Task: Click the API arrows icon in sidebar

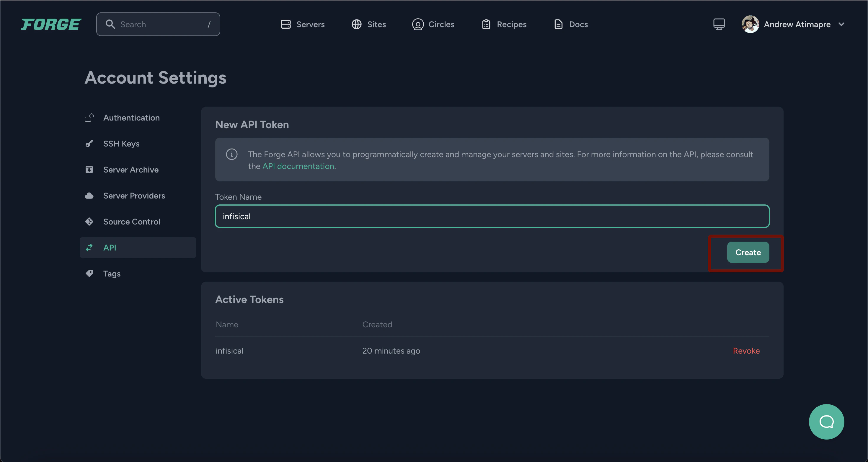Action: 89,248
